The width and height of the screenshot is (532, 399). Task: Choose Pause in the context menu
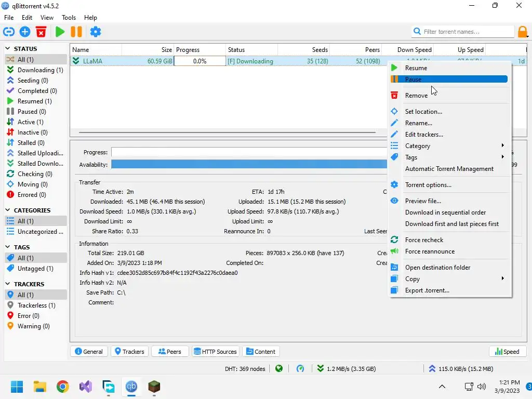(449, 79)
